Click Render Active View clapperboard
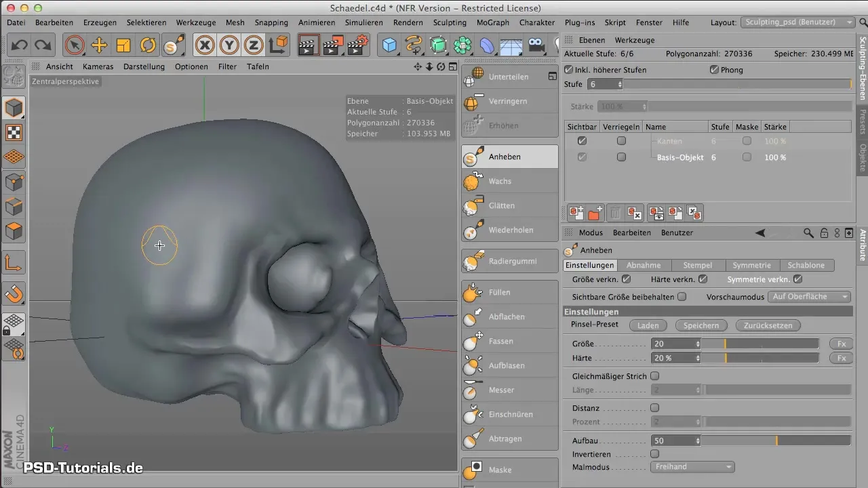 (x=309, y=45)
